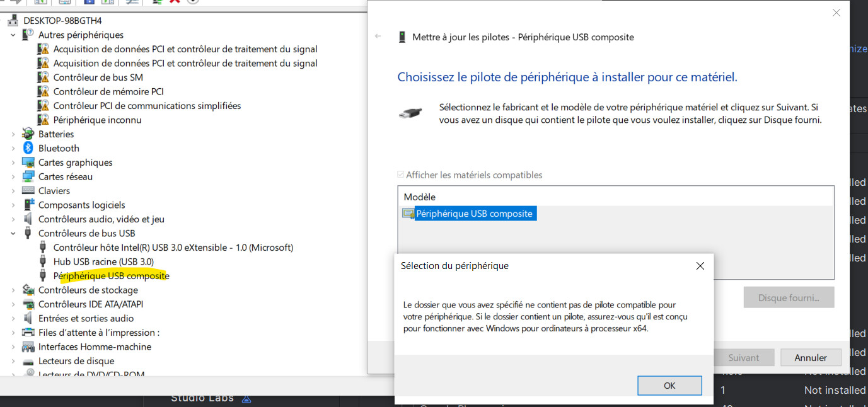
Task: Expand the Entrées et sorties audio node
Action: tap(13, 319)
